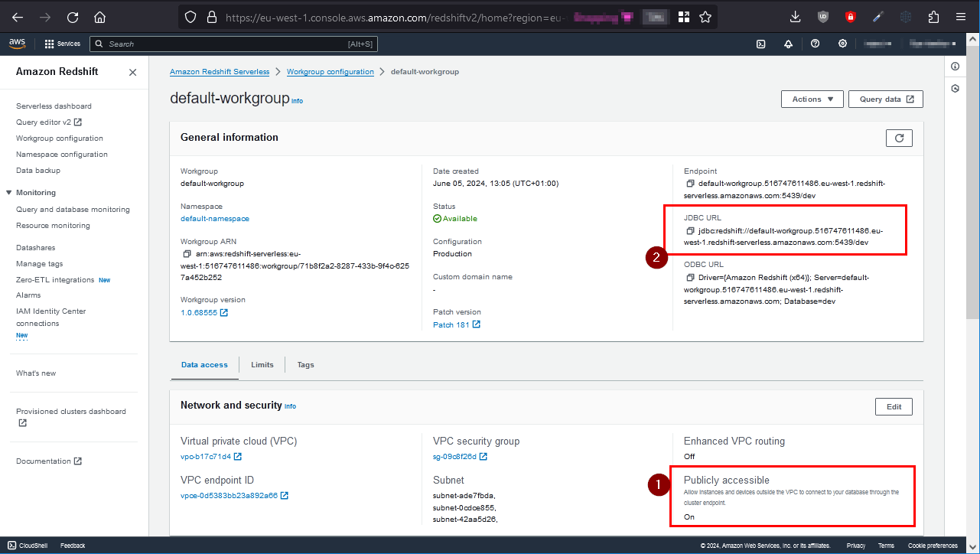The height and width of the screenshot is (554, 980).
Task: Switch to the Limits tab
Action: [x=262, y=365]
